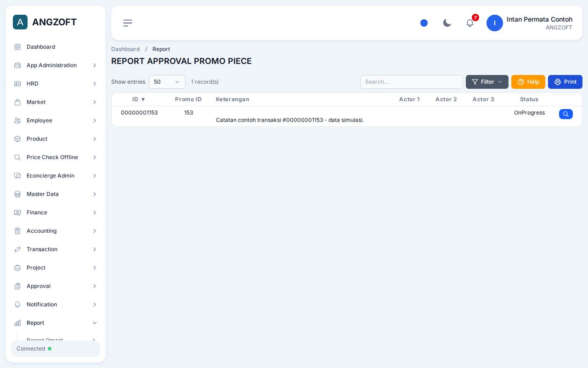Click the App Administration sidebar icon
This screenshot has width=588, height=368.
(17, 65)
